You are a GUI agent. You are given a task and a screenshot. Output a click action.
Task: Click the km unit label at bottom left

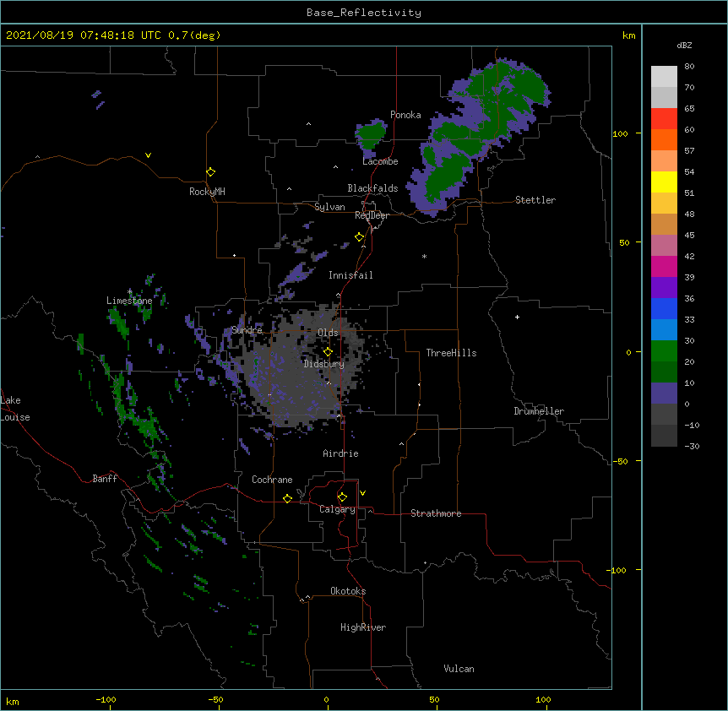(x=13, y=702)
